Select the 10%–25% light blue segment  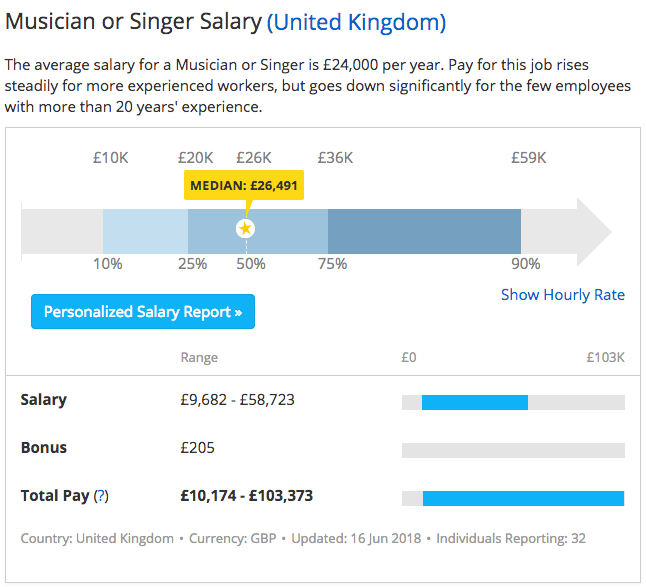pyautogui.click(x=145, y=231)
